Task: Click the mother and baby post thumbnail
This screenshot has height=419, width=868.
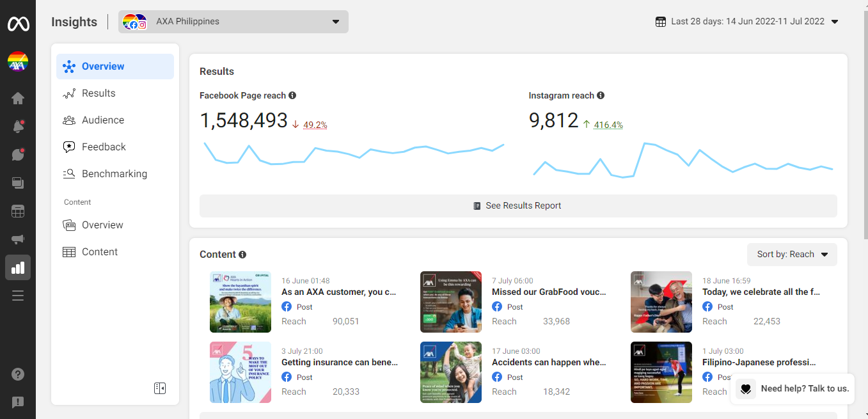Action: pos(451,372)
